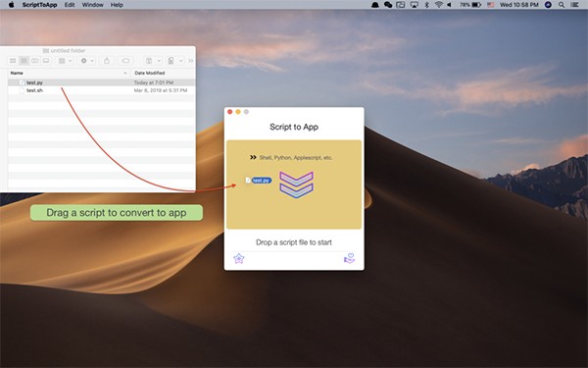Activate Siri from the menu bar

[548, 5]
